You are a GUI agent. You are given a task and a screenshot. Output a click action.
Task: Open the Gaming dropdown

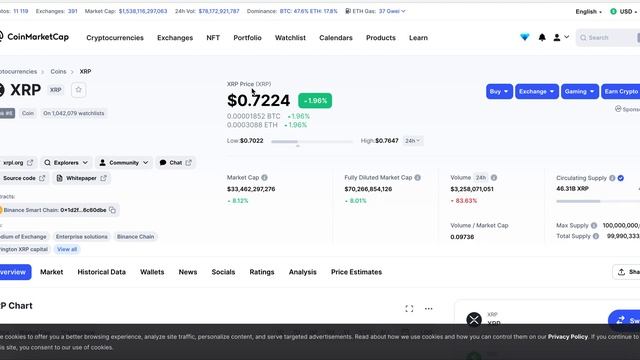coord(580,91)
